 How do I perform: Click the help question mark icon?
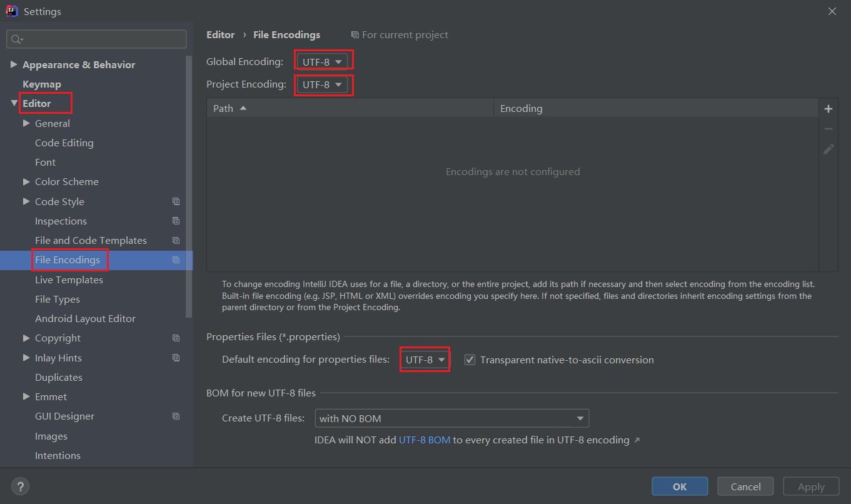20,486
